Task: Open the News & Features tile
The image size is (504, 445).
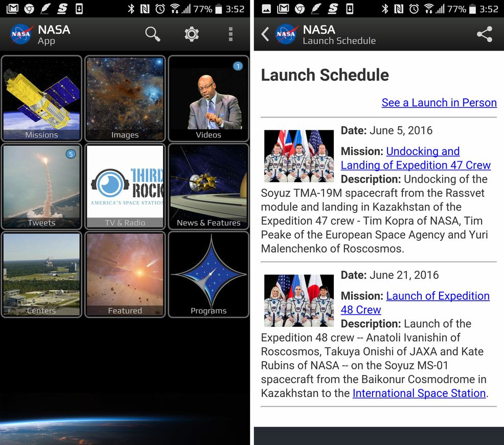Action: (209, 187)
